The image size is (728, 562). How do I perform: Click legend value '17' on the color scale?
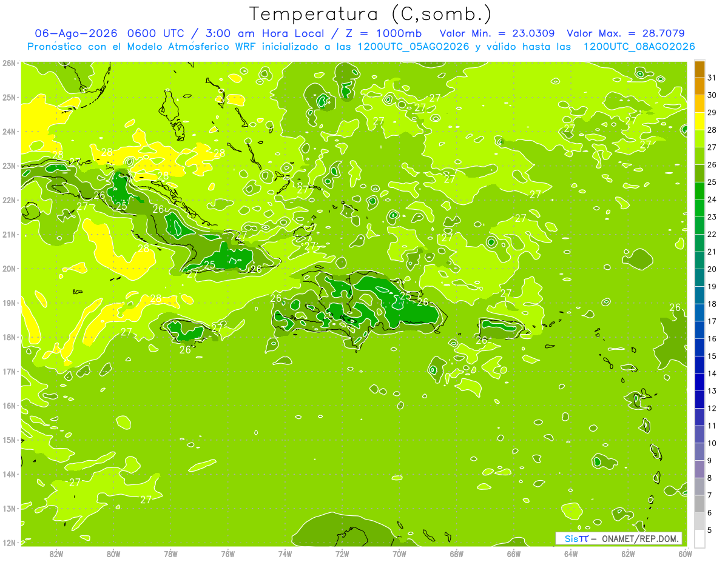click(x=712, y=321)
